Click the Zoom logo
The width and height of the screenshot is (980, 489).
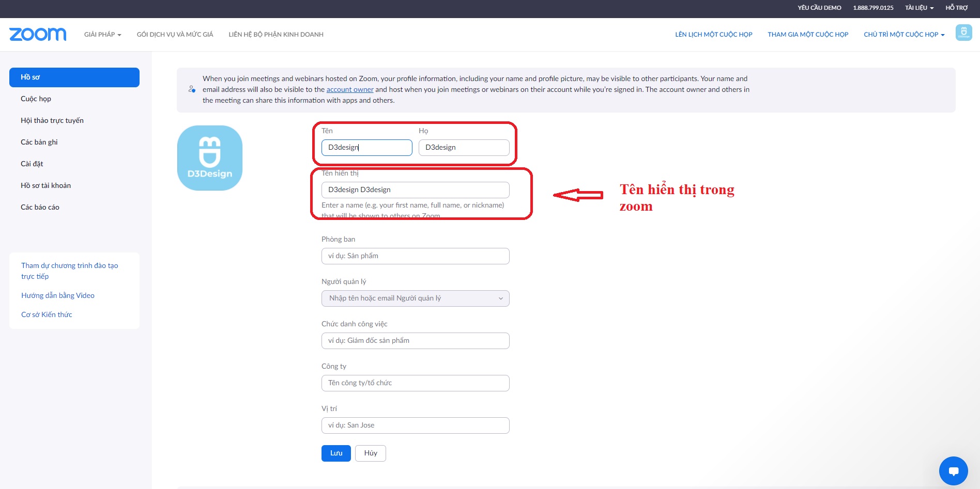coord(38,34)
